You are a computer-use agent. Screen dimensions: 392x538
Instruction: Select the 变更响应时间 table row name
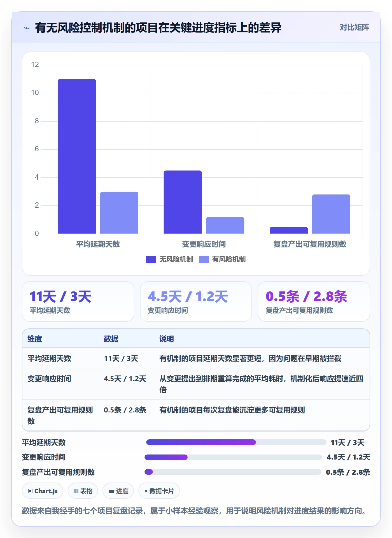click(49, 379)
